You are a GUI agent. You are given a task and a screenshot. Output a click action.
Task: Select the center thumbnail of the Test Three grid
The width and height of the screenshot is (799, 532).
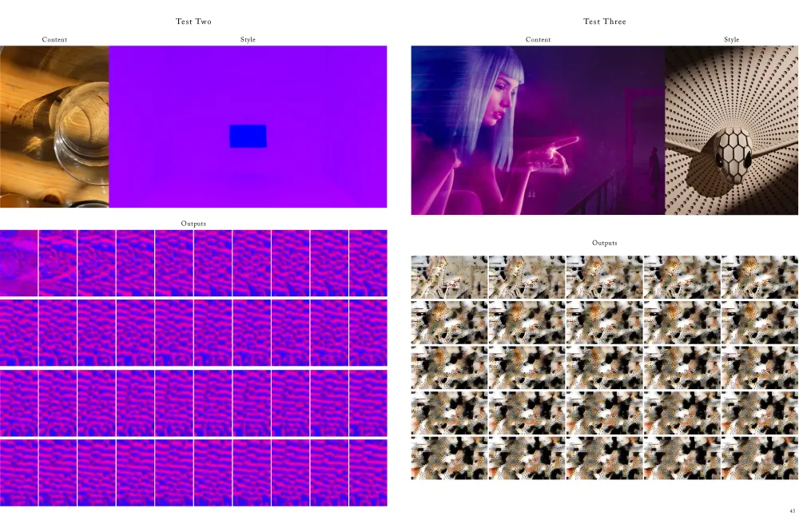pyautogui.click(x=604, y=367)
